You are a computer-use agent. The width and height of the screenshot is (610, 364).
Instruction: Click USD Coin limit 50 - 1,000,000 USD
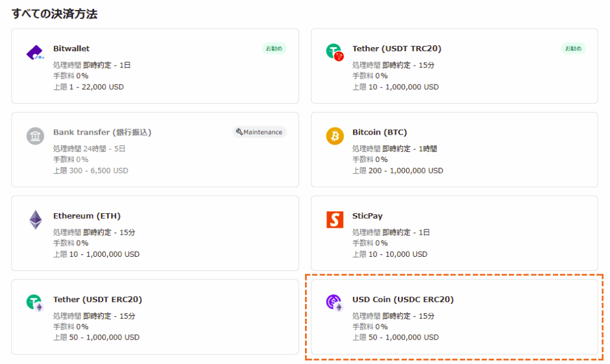(x=396, y=337)
